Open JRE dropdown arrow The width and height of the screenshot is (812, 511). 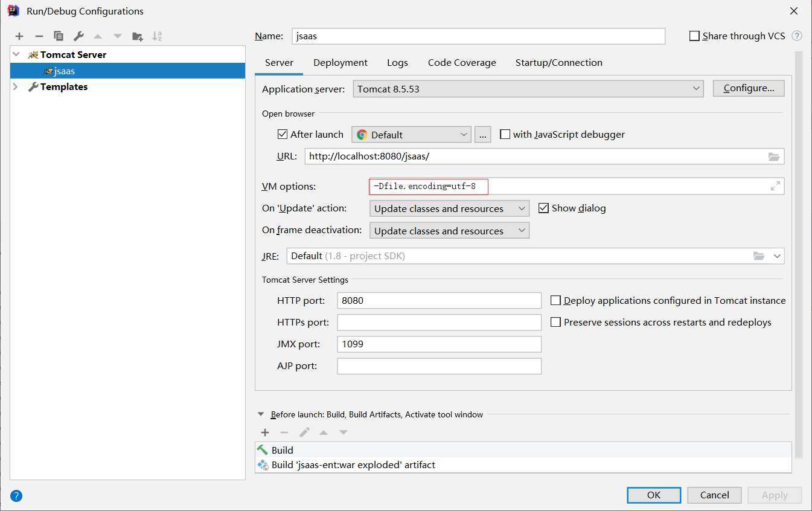(777, 256)
